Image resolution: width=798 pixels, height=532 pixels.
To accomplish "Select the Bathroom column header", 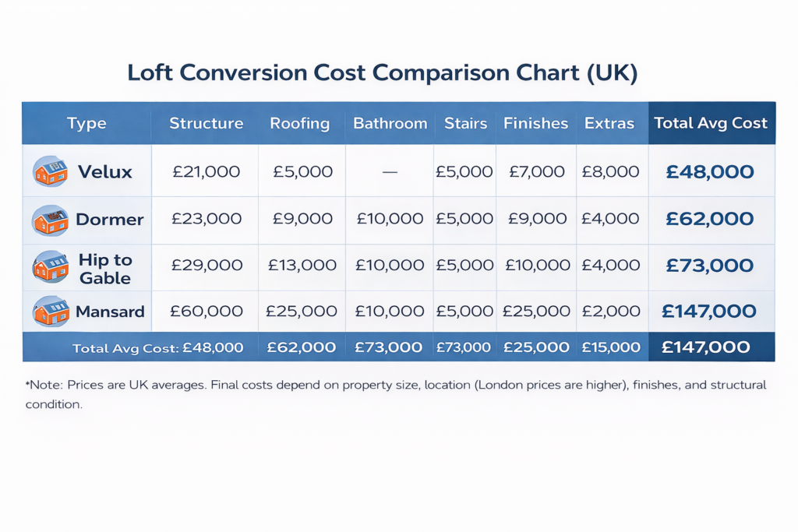I will tap(390, 123).
